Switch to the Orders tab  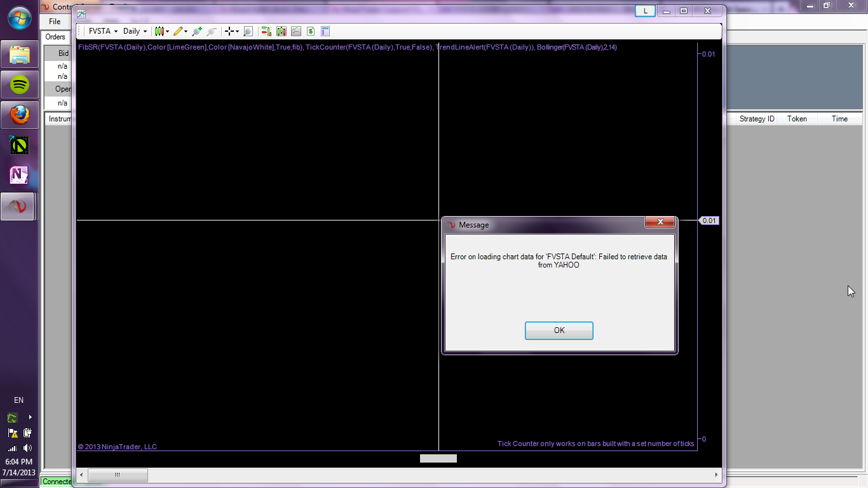click(x=55, y=37)
